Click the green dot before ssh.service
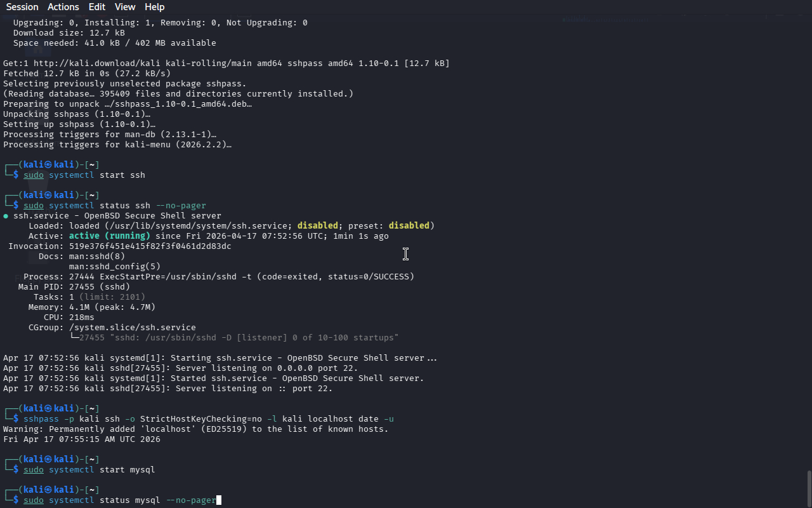The width and height of the screenshot is (812, 508). coord(6,216)
